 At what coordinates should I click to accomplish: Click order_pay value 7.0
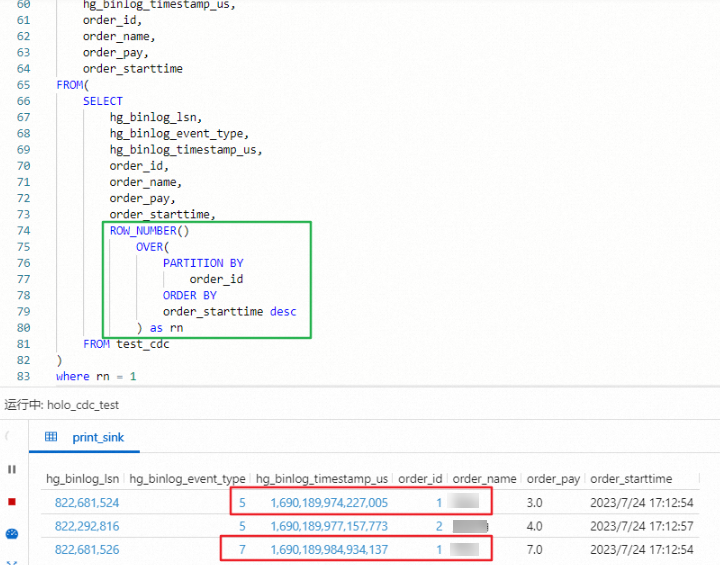click(534, 549)
